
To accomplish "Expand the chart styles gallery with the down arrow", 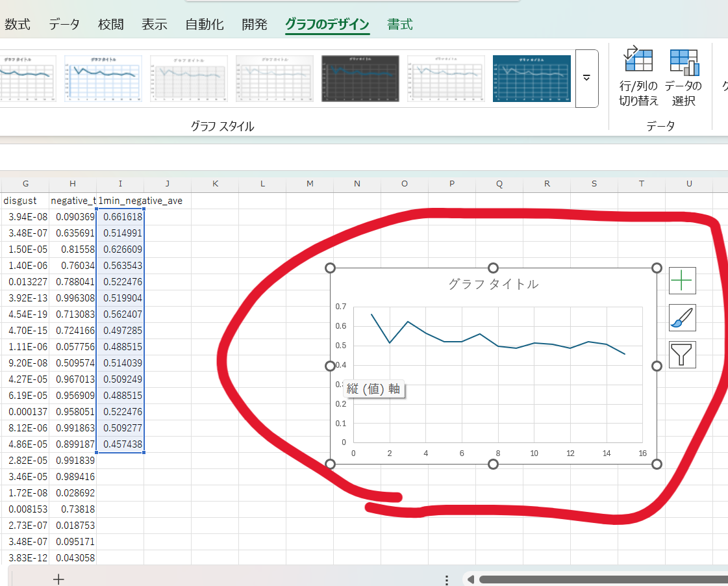I will [584, 78].
